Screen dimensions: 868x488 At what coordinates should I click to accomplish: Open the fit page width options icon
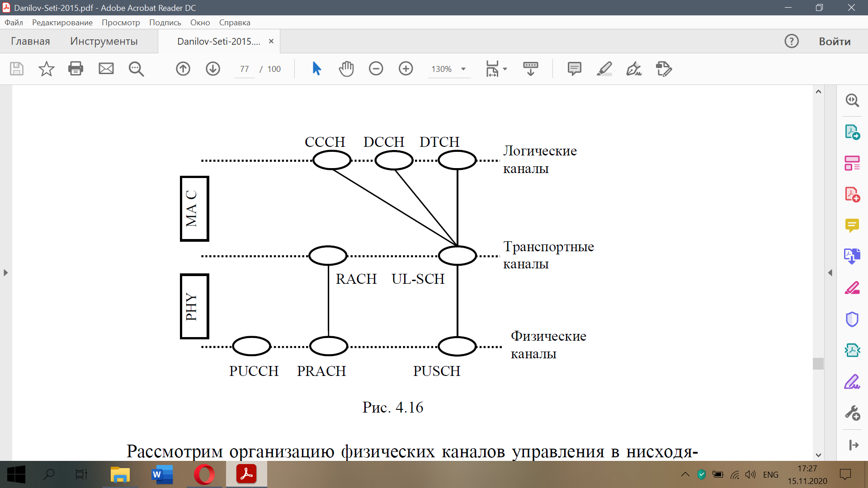[492, 69]
